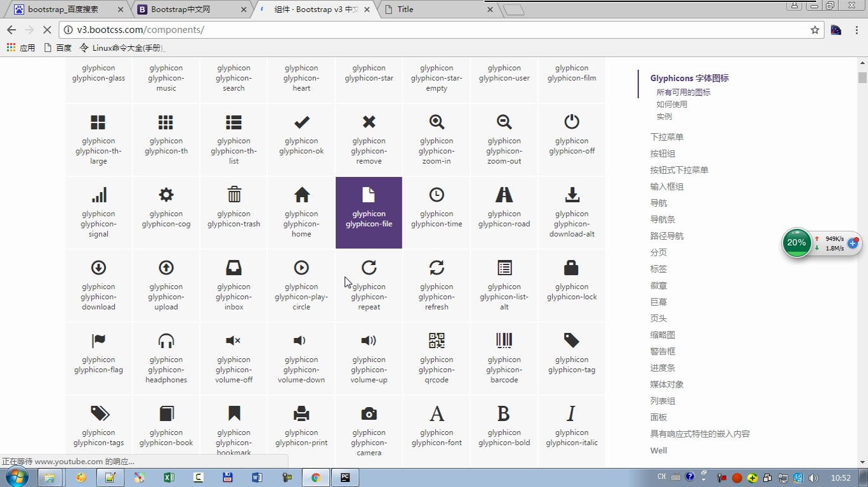Open Excel from the Windows taskbar
The height and width of the screenshot is (487, 868).
pyautogui.click(x=169, y=477)
